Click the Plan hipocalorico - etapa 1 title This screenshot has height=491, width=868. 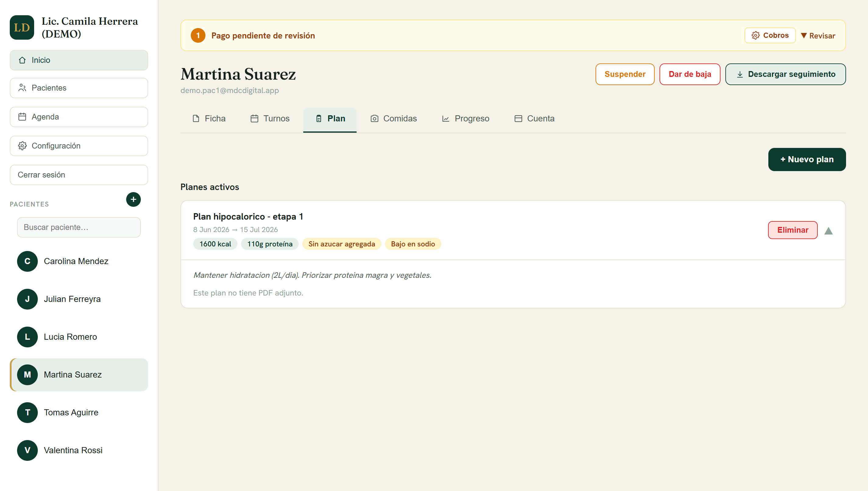(x=248, y=217)
